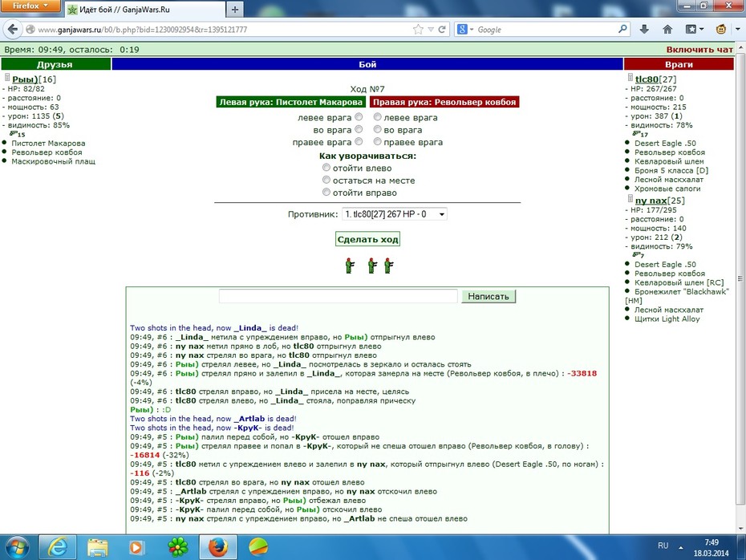Select right hand 'правее врага' radio
The image size is (746, 560).
pyautogui.click(x=377, y=141)
